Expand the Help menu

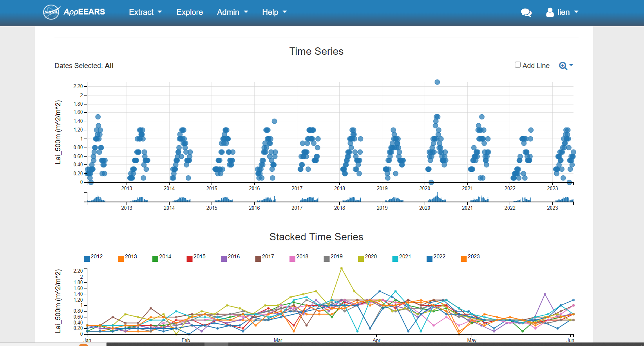[275, 12]
